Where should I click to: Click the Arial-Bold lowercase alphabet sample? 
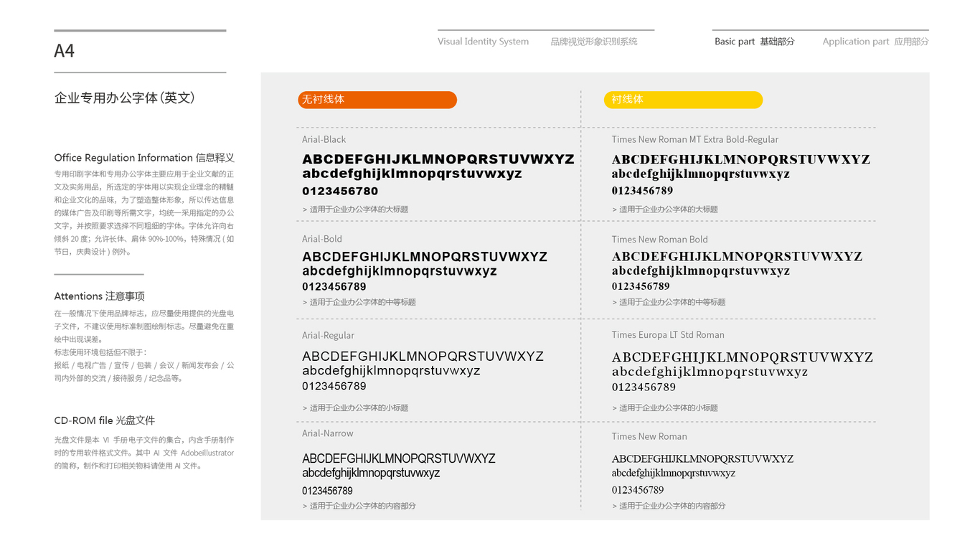point(400,271)
